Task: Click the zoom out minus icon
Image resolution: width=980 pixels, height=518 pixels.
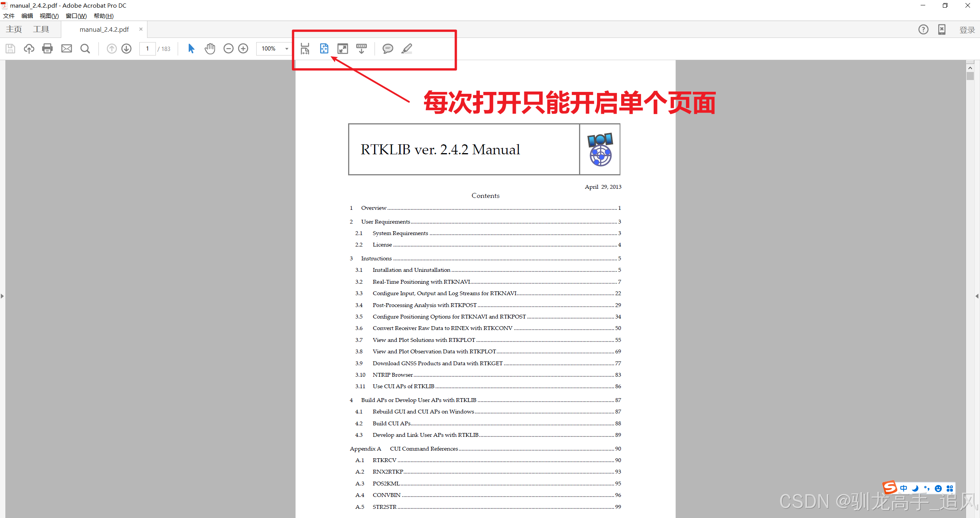Action: coord(228,49)
